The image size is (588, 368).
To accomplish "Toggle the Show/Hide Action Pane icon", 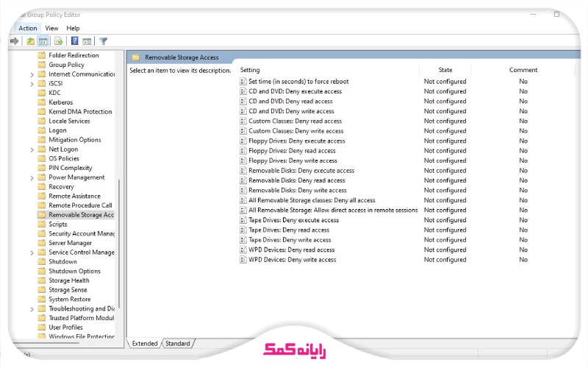I will pyautogui.click(x=87, y=41).
